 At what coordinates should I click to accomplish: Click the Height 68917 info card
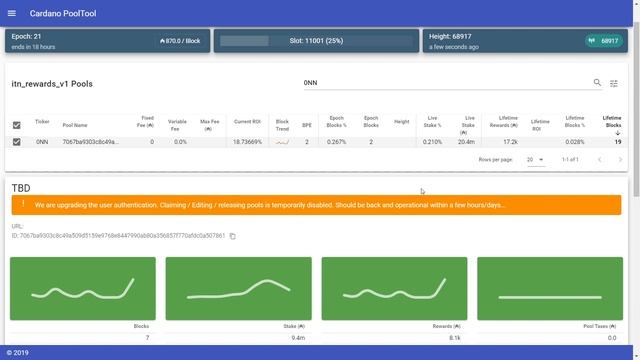coord(525,41)
